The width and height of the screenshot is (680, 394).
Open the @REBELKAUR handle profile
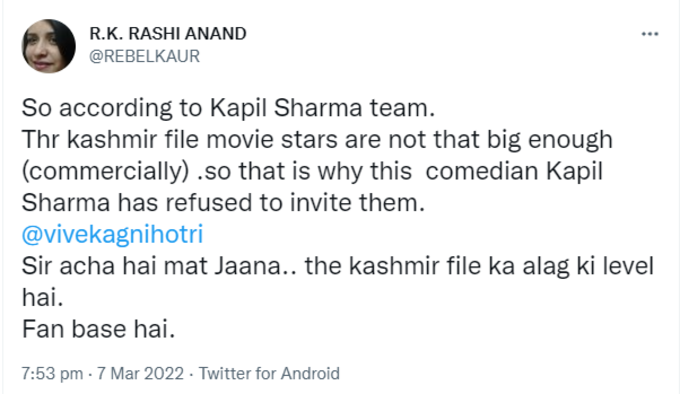144,56
